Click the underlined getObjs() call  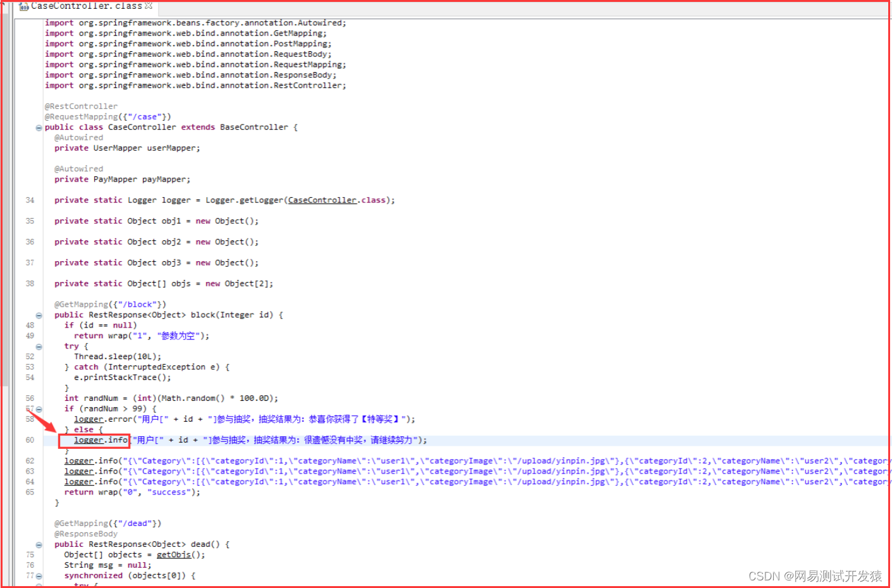[173, 555]
